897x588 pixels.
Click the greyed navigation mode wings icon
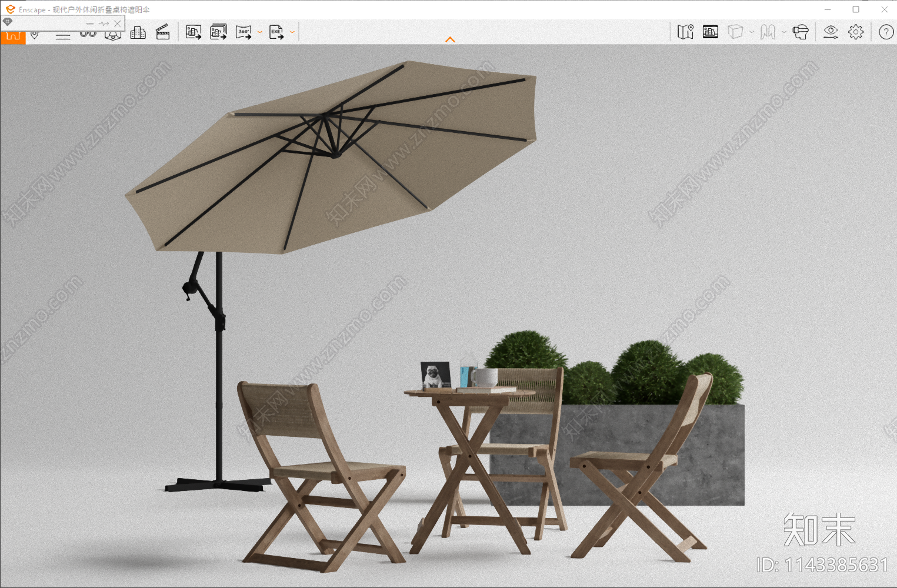point(768,32)
